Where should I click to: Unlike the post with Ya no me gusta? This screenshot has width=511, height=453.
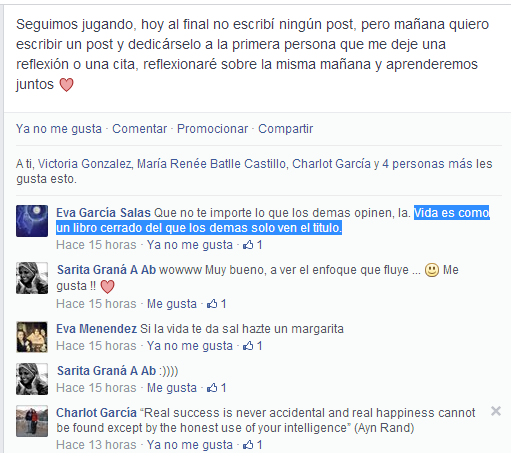click(x=59, y=129)
